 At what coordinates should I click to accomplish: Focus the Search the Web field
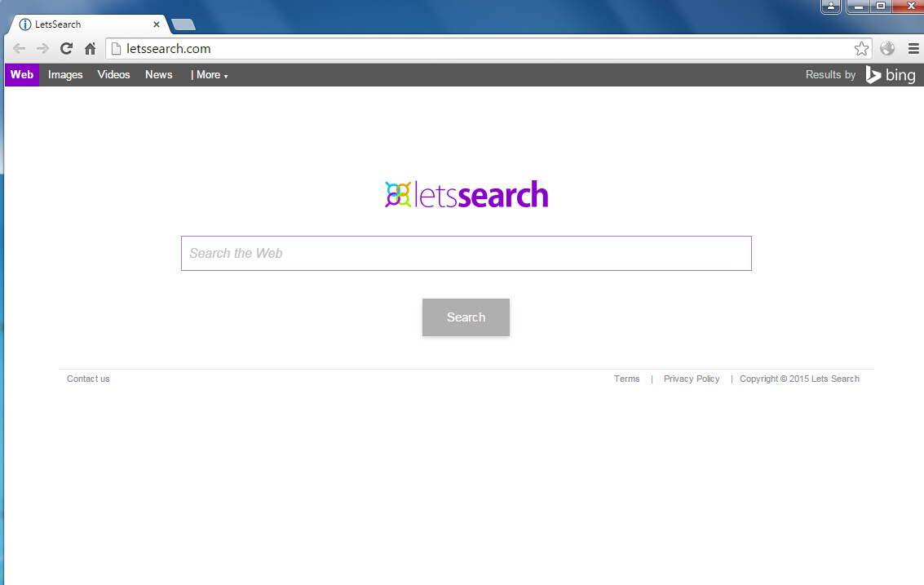click(x=466, y=254)
